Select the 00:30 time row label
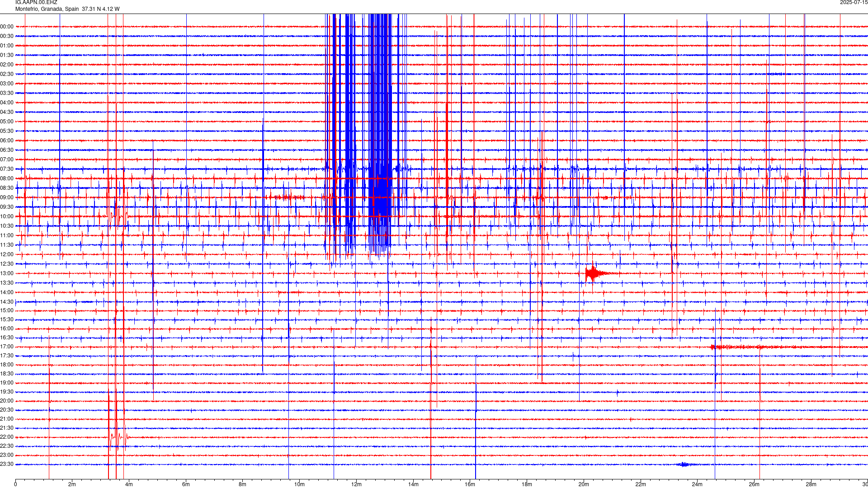Viewport: 868px width, 488px height. tap(7, 36)
